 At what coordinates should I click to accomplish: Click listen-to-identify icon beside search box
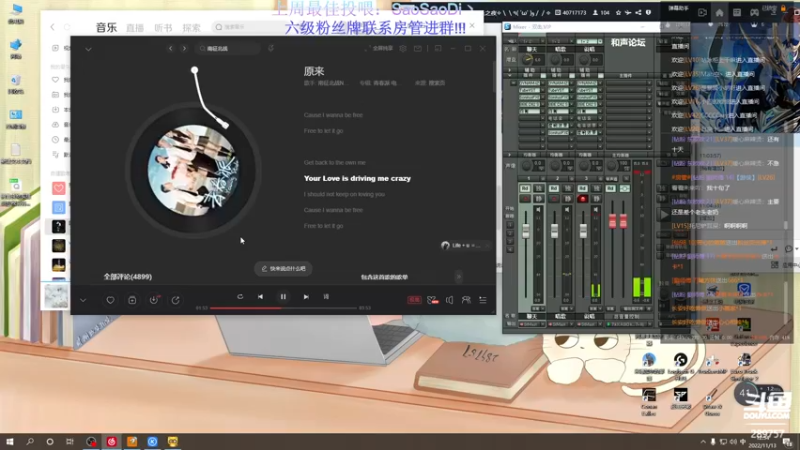coord(271,48)
